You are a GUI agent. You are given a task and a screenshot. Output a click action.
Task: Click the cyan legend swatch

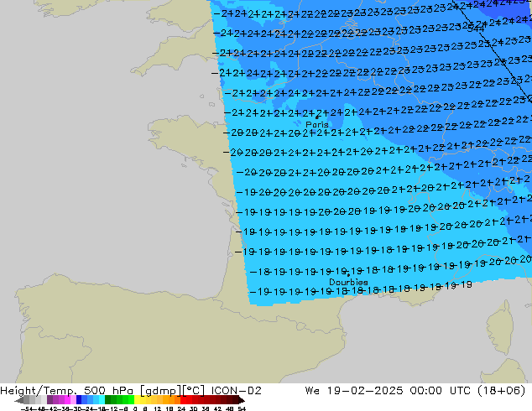coord(102,400)
